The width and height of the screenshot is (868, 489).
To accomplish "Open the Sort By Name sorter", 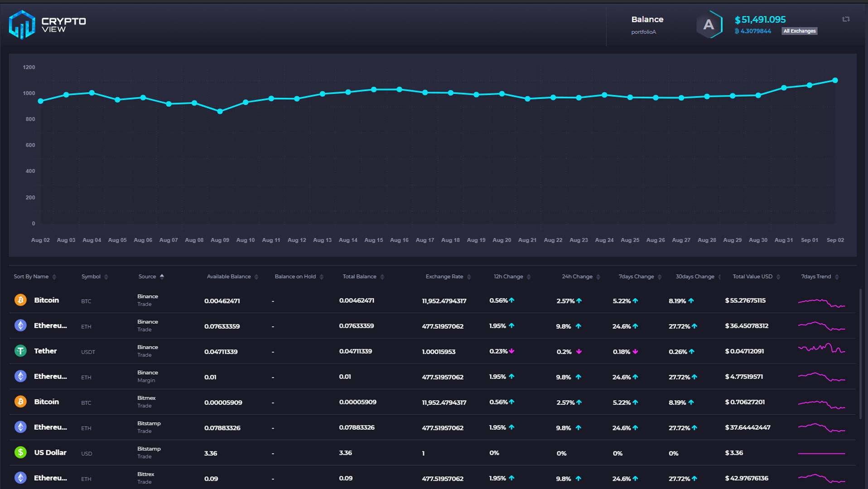I will (53, 276).
